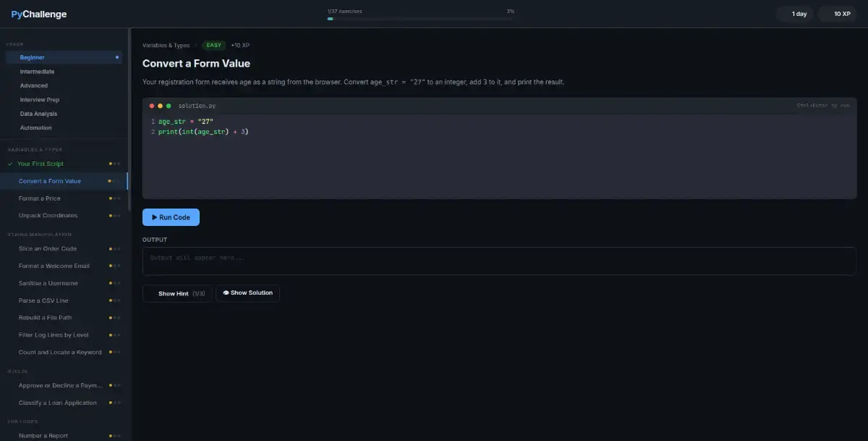This screenshot has width=868, height=441.
Task: Click difficulty dots next to Parse a CSV Line
Action: pyautogui.click(x=114, y=301)
